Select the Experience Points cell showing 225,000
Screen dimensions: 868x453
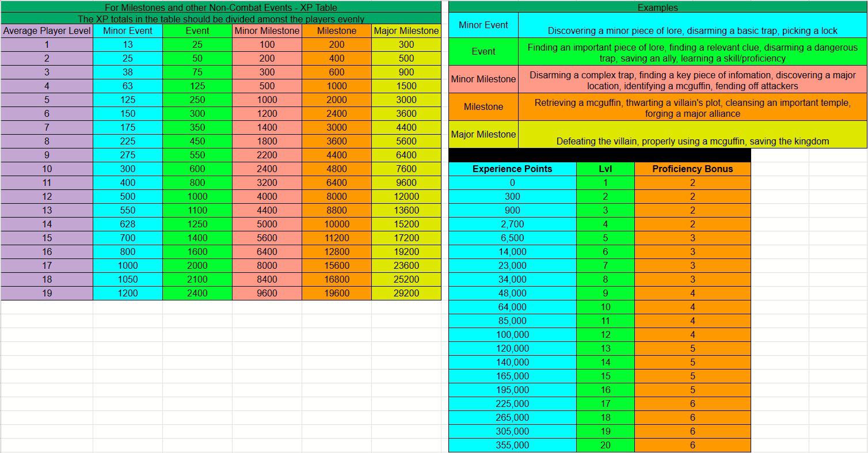coord(512,403)
